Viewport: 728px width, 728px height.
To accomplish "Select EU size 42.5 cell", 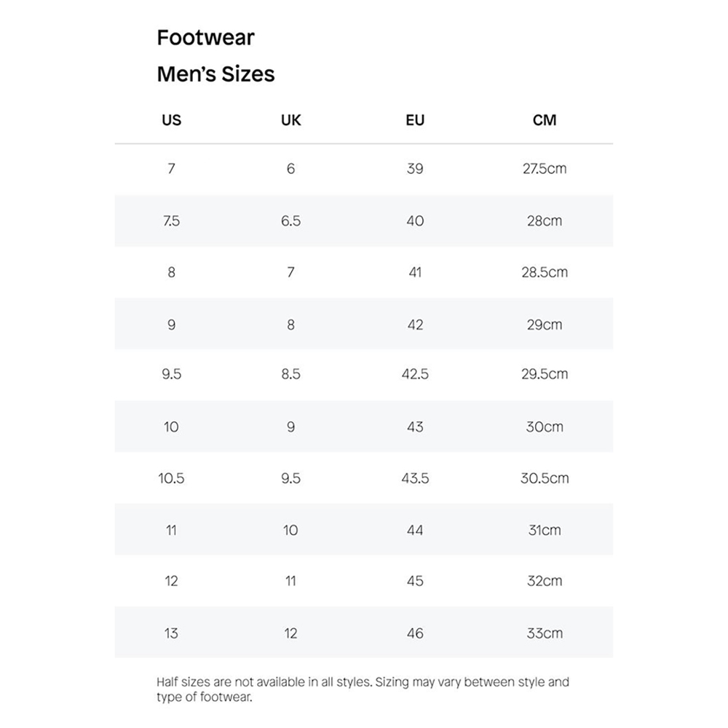I will point(415,374).
